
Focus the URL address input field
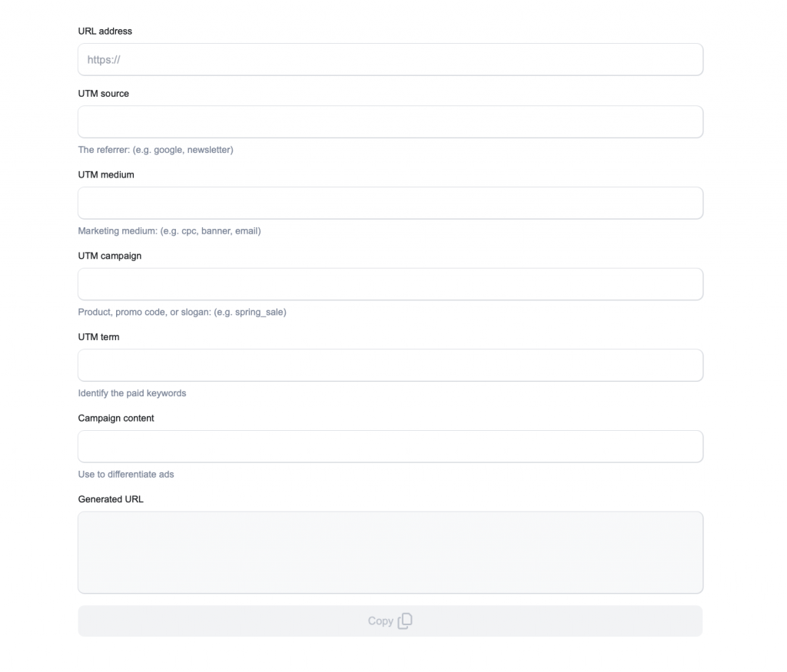[390, 59]
